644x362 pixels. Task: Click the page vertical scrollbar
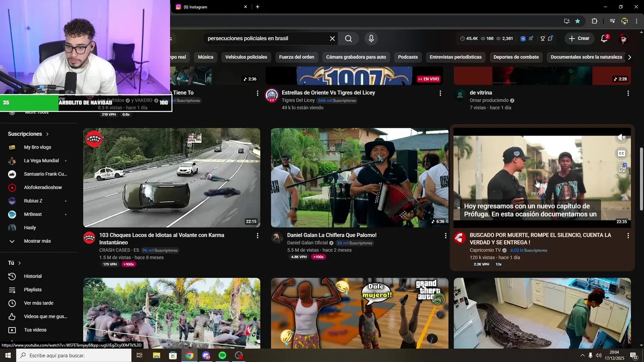[641, 179]
